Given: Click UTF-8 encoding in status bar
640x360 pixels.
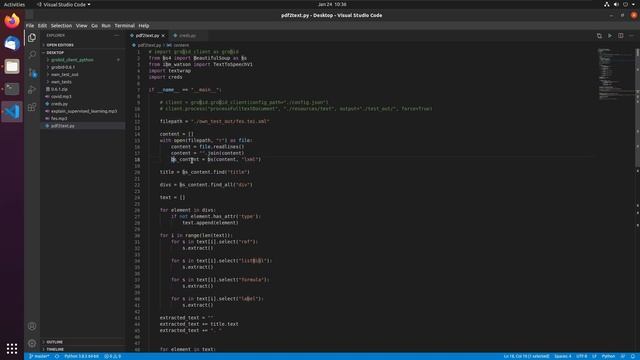Looking at the screenshot, I should [581, 356].
